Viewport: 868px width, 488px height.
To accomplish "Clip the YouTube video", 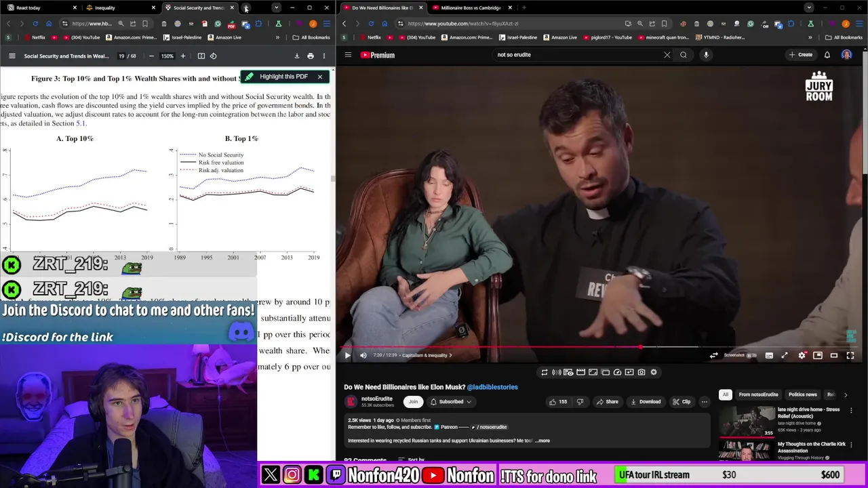I will (682, 401).
